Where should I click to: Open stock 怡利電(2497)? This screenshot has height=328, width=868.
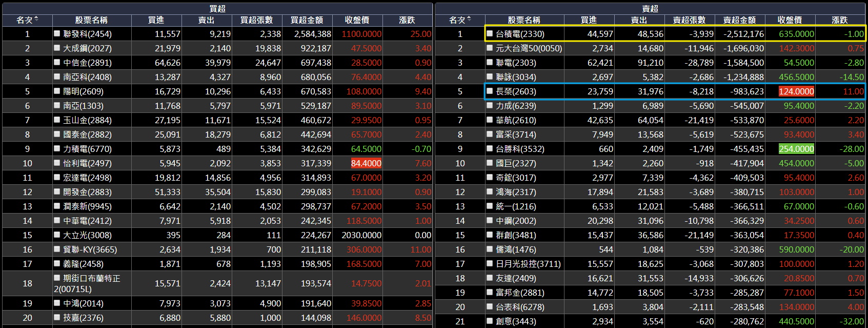(87, 163)
